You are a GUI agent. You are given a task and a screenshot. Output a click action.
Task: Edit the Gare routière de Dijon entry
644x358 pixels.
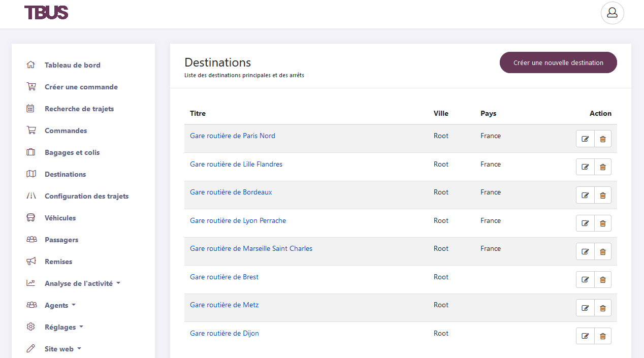click(585, 336)
